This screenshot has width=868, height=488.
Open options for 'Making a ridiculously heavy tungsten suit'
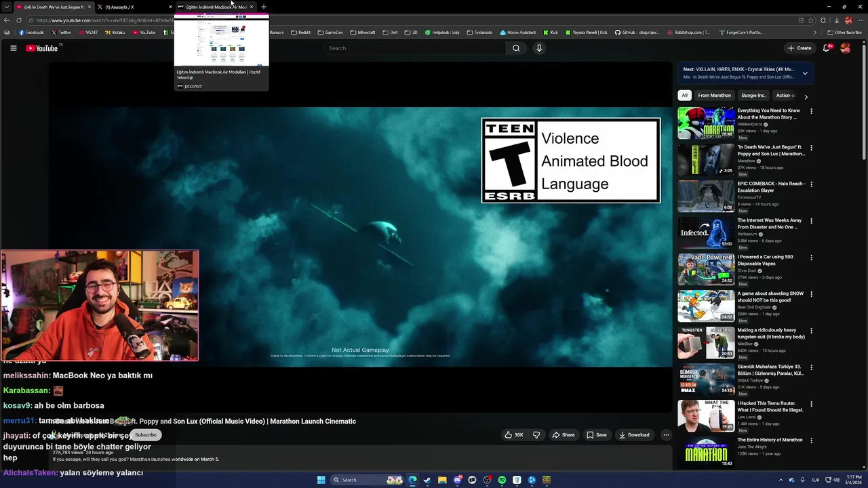coord(811,331)
